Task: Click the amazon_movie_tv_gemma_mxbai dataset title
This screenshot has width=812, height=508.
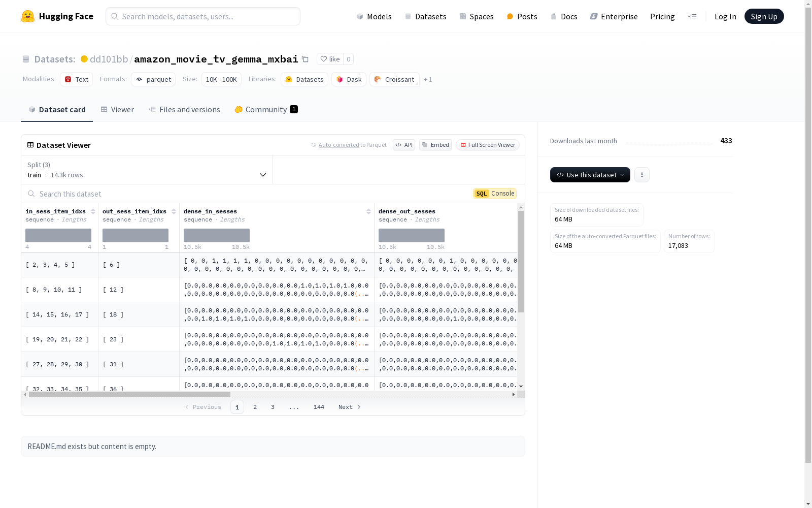Action: tap(216, 59)
